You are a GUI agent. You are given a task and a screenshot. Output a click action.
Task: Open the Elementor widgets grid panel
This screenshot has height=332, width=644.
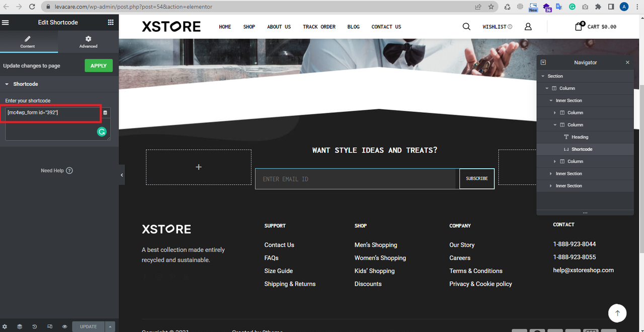coord(111,22)
